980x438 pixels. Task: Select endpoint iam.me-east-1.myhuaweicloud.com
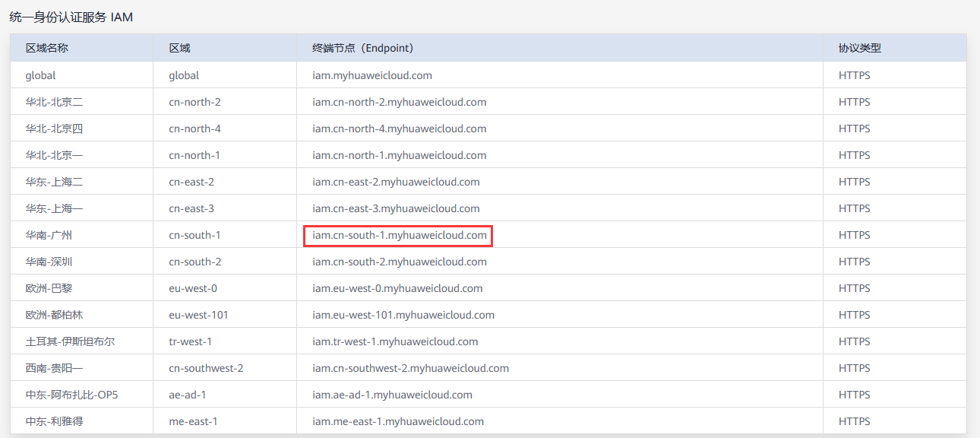point(398,421)
